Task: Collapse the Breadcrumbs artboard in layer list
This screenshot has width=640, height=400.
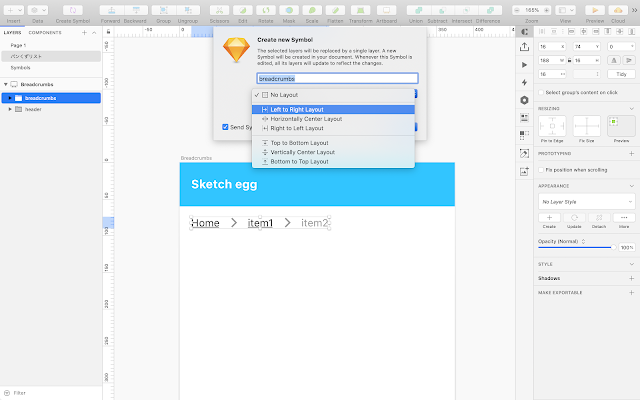Action: click(6, 84)
